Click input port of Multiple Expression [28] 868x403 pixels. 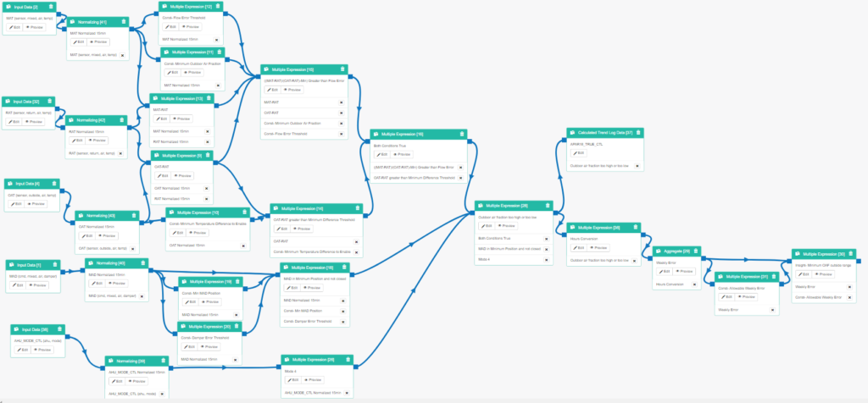pyautogui.click(x=472, y=211)
